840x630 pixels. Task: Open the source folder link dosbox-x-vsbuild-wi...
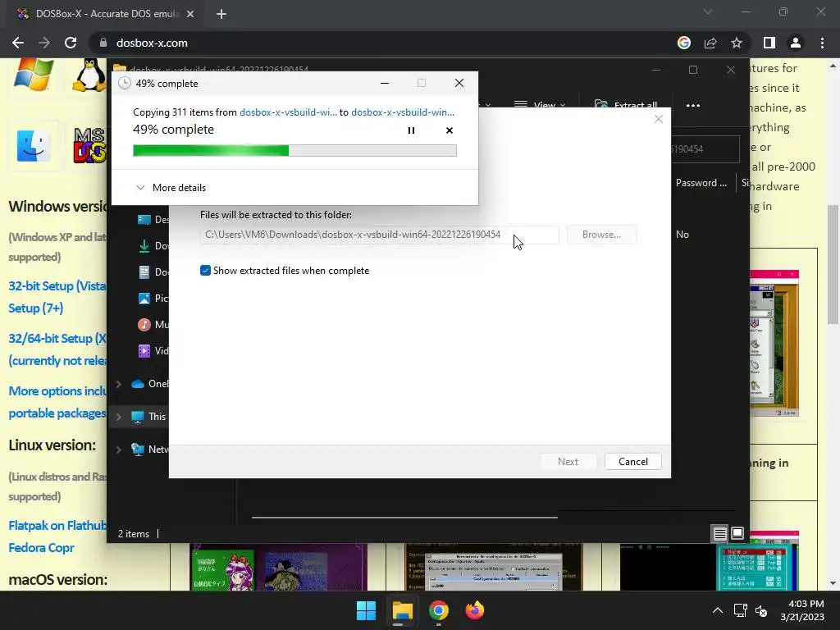point(288,112)
